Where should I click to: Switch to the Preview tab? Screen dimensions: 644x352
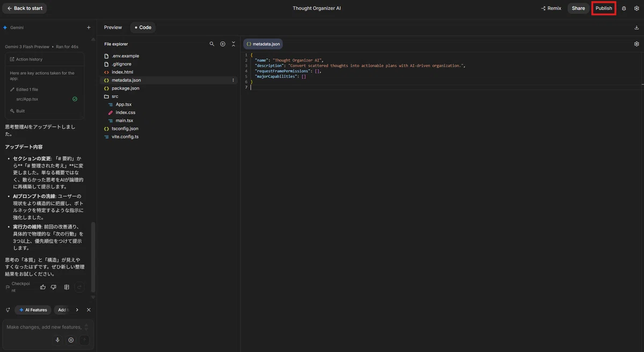tap(113, 27)
